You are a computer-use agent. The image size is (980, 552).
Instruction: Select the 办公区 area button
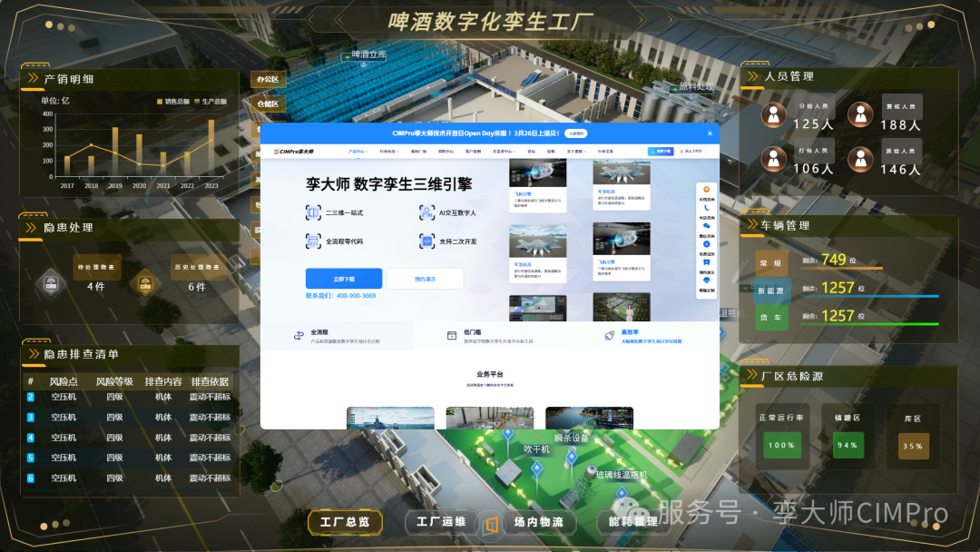(x=268, y=79)
